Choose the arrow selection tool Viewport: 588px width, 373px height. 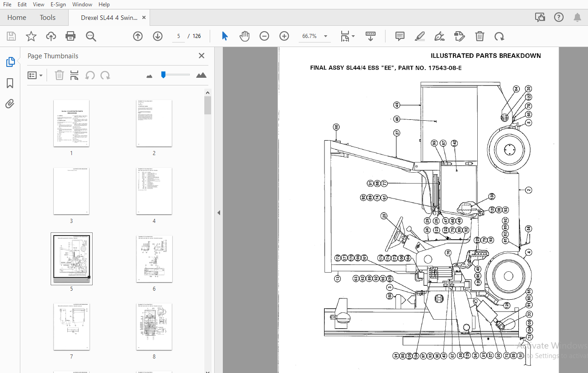point(225,36)
